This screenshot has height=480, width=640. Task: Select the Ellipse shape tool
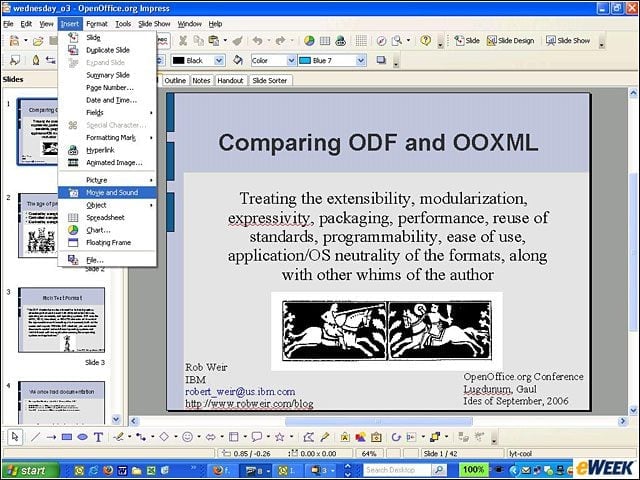point(82,437)
